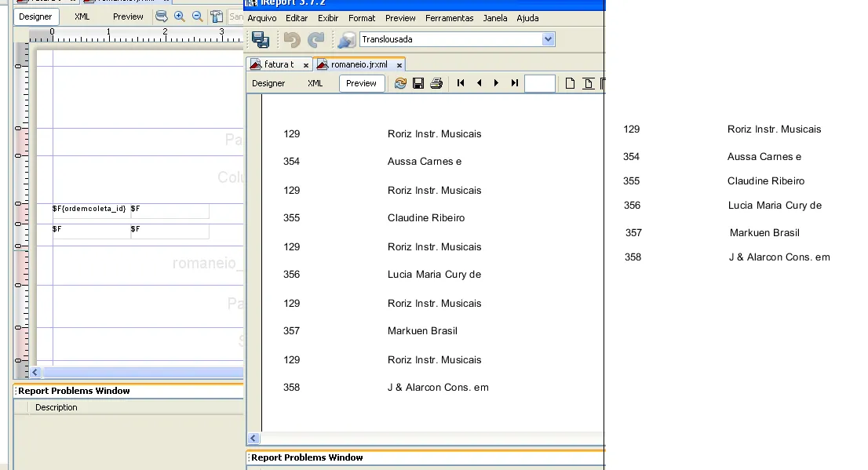Click the Redo arrow icon
Image resolution: width=868 pixels, height=470 pixels.
pos(315,39)
